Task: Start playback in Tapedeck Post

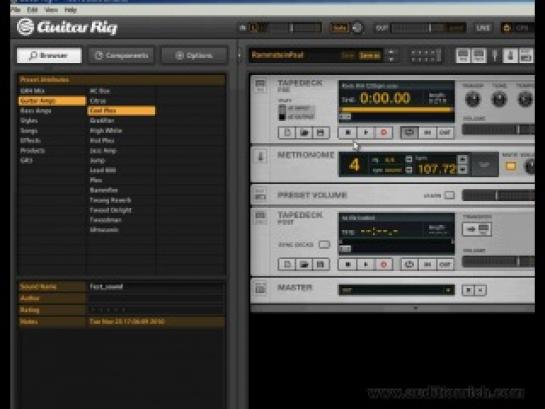Action: point(366,264)
